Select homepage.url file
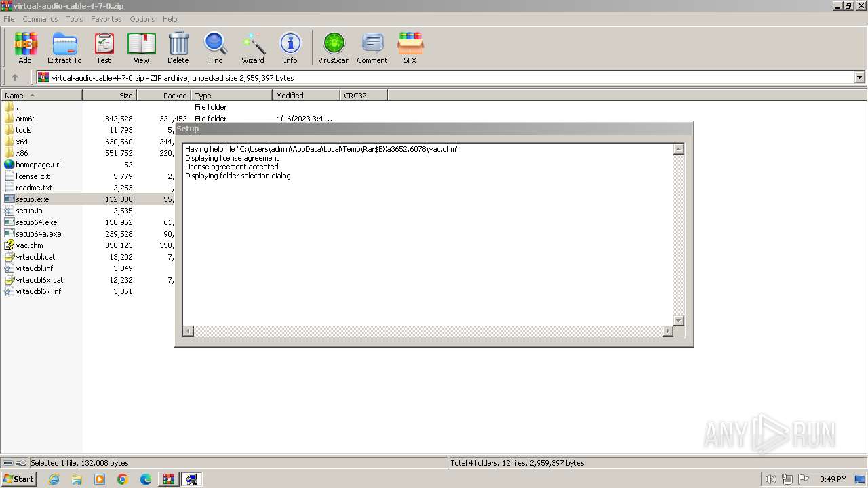The width and height of the screenshot is (868, 488). [38, 165]
